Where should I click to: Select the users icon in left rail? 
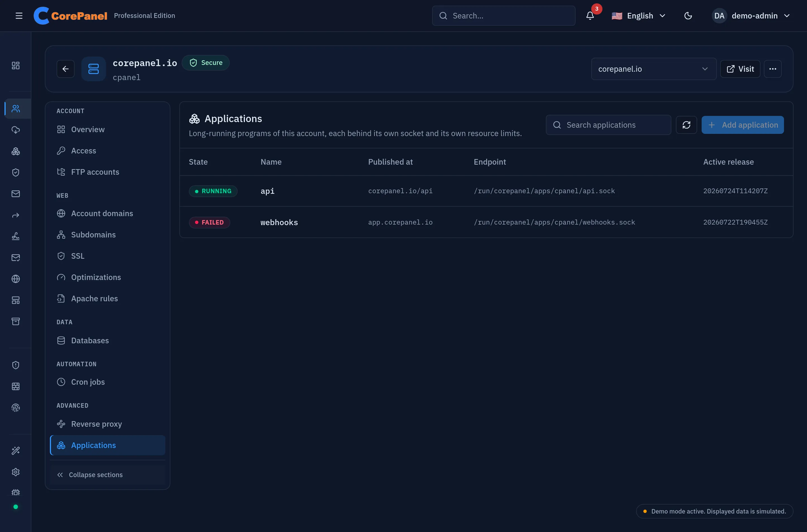click(x=16, y=109)
